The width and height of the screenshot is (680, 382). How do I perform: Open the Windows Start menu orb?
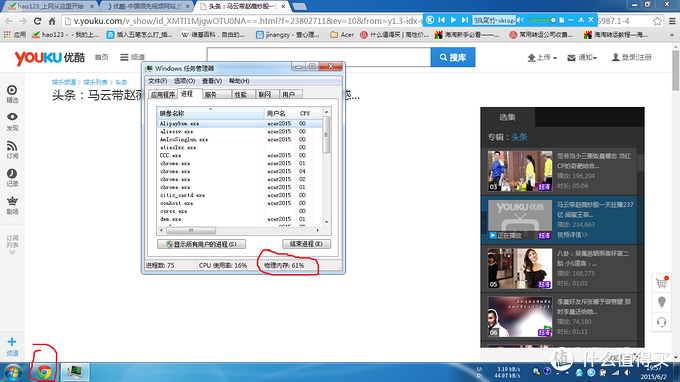13,372
